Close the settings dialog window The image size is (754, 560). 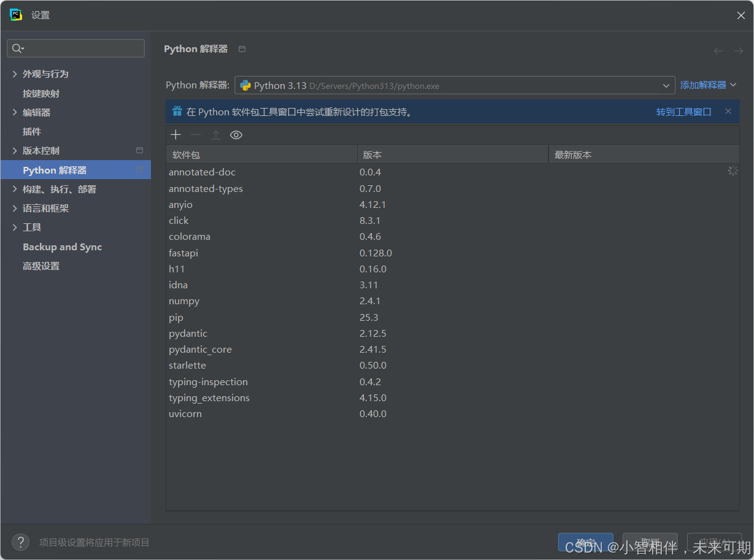pyautogui.click(x=741, y=15)
